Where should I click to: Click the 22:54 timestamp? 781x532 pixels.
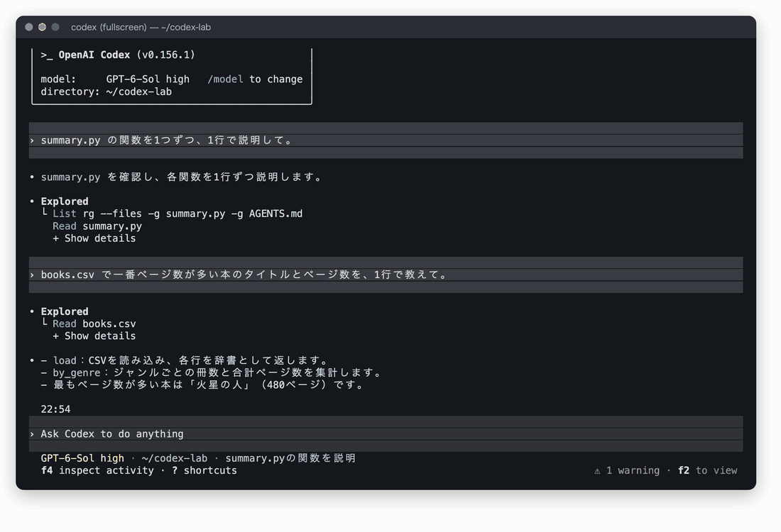(55, 409)
